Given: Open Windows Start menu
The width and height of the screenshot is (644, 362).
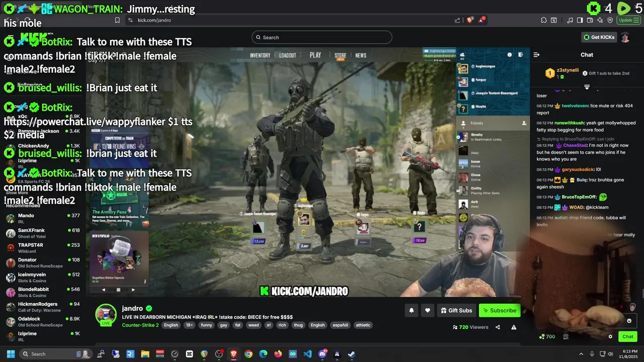Looking at the screenshot, I should 11,354.
